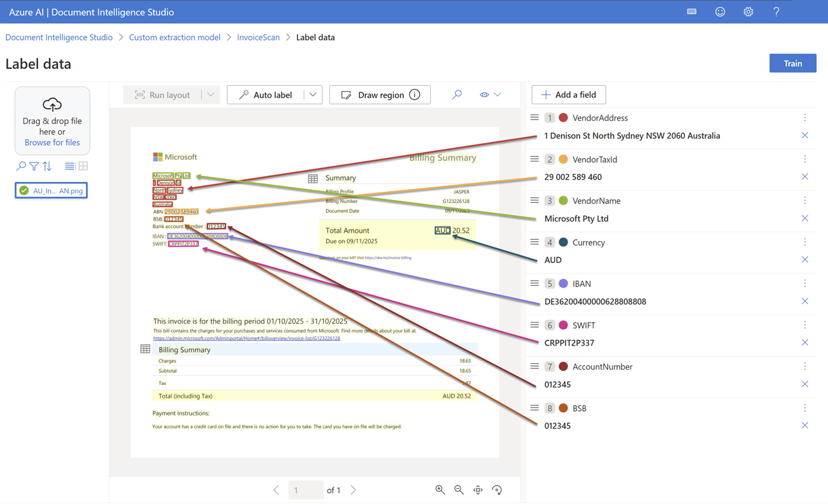This screenshot has width=828, height=504.
Task: Remove the AccountNumber label value
Action: pyautogui.click(x=805, y=384)
